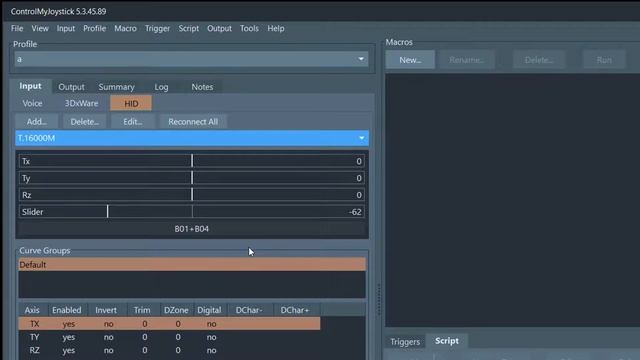Open the Help menu

[276, 28]
